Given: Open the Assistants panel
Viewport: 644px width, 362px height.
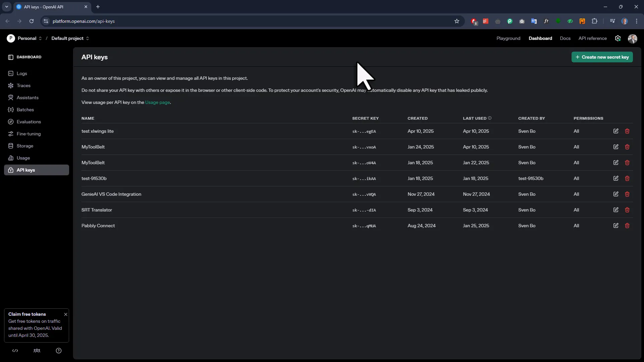Looking at the screenshot, I should coord(27,98).
